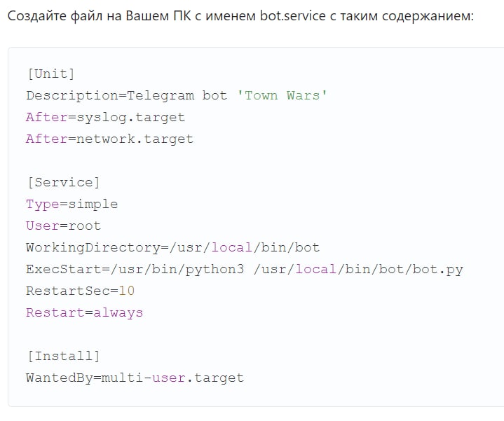Click the instruction sentence mentioning bot.service
Viewport: 504px width, 421px height.
(240, 16)
